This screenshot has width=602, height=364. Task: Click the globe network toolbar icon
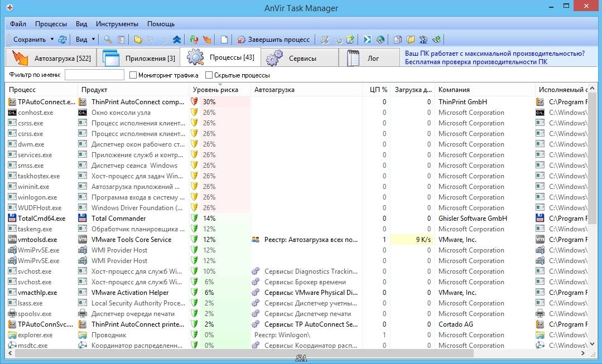[381, 39]
